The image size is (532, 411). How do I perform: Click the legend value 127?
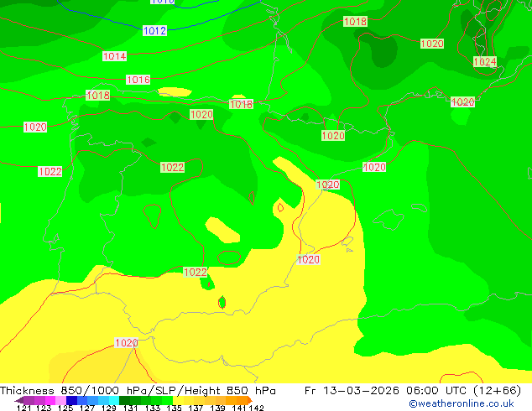87,408
